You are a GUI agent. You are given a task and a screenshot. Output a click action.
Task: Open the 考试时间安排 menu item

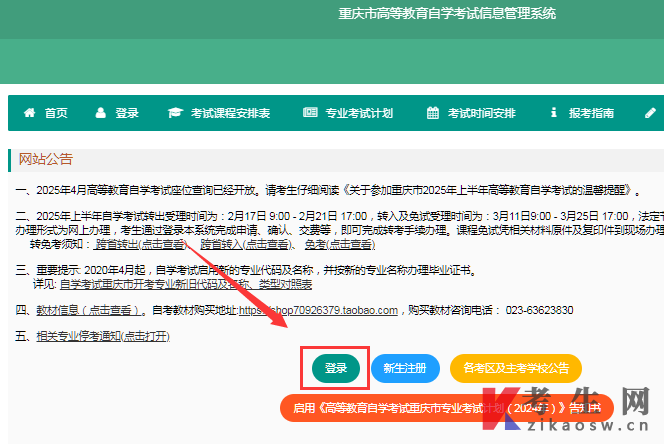pyautogui.click(x=481, y=113)
